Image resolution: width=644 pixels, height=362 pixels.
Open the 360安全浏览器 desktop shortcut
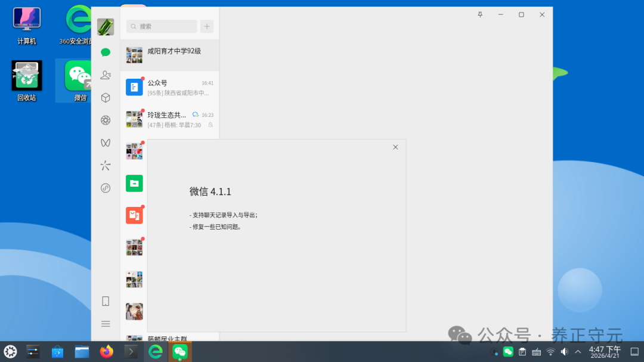click(77, 26)
